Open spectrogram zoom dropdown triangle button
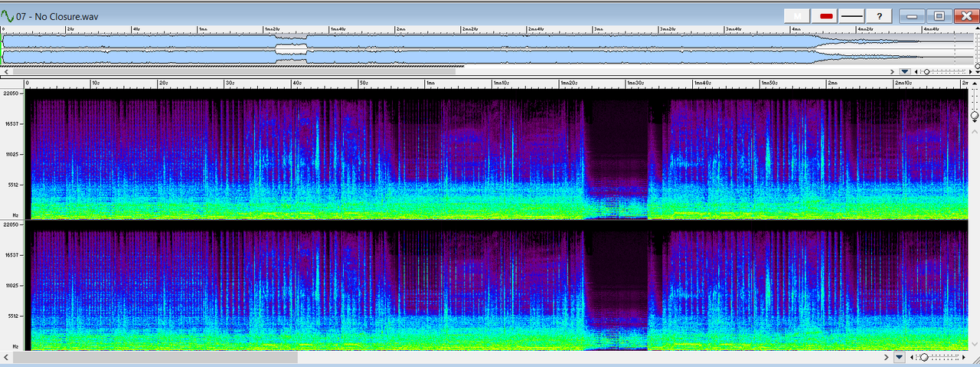Screen dimensions: 980x367 tap(900, 357)
